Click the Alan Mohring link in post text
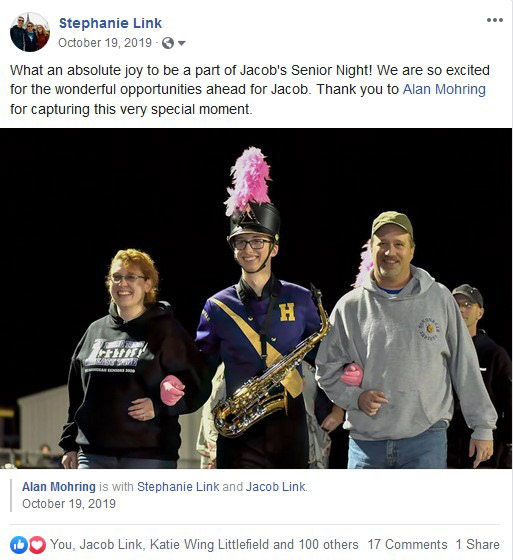This screenshot has width=513, height=560. point(444,89)
